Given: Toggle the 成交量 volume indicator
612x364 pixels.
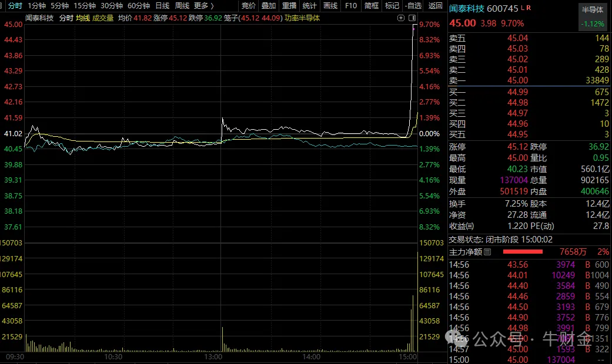Looking at the screenshot, I should click(x=103, y=18).
